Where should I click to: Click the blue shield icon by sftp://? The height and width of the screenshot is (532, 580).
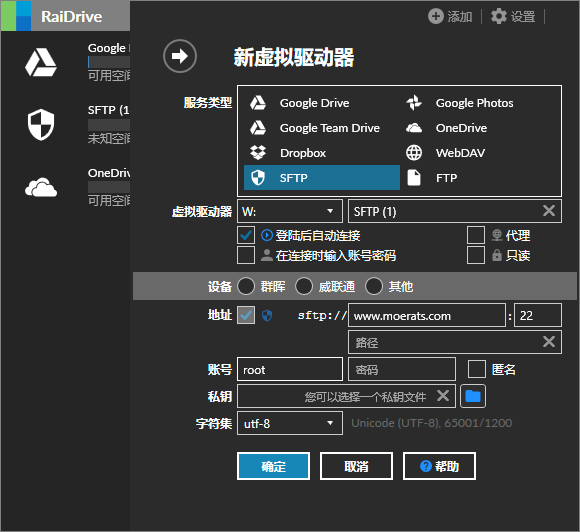[x=267, y=316]
